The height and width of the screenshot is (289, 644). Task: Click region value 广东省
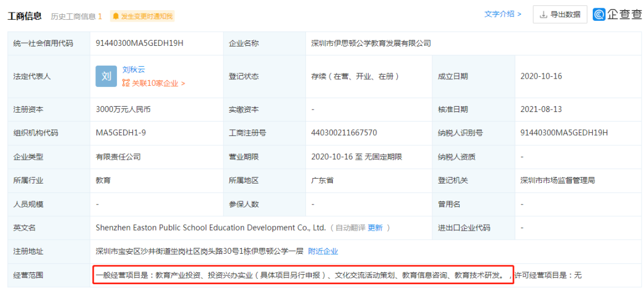click(x=322, y=180)
